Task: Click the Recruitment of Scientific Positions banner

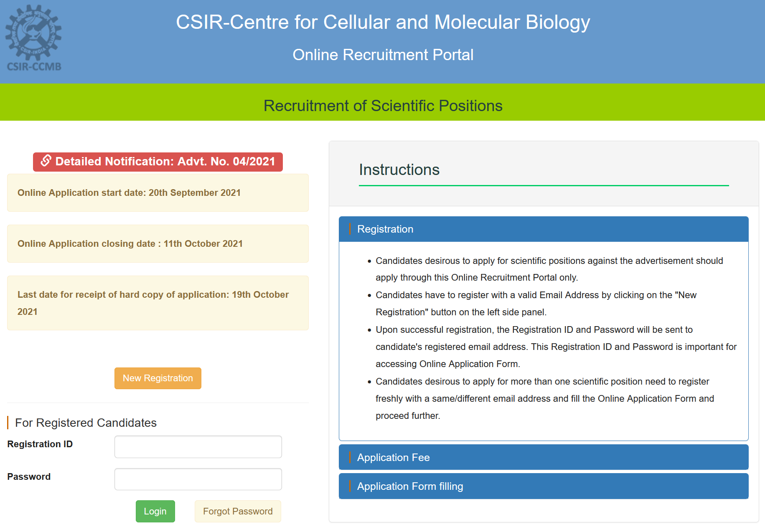Action: (382, 105)
